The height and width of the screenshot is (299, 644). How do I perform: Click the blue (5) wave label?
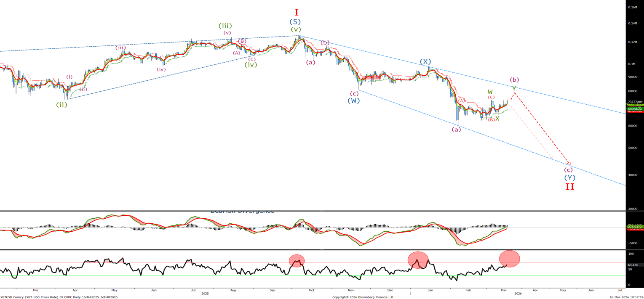pos(295,22)
